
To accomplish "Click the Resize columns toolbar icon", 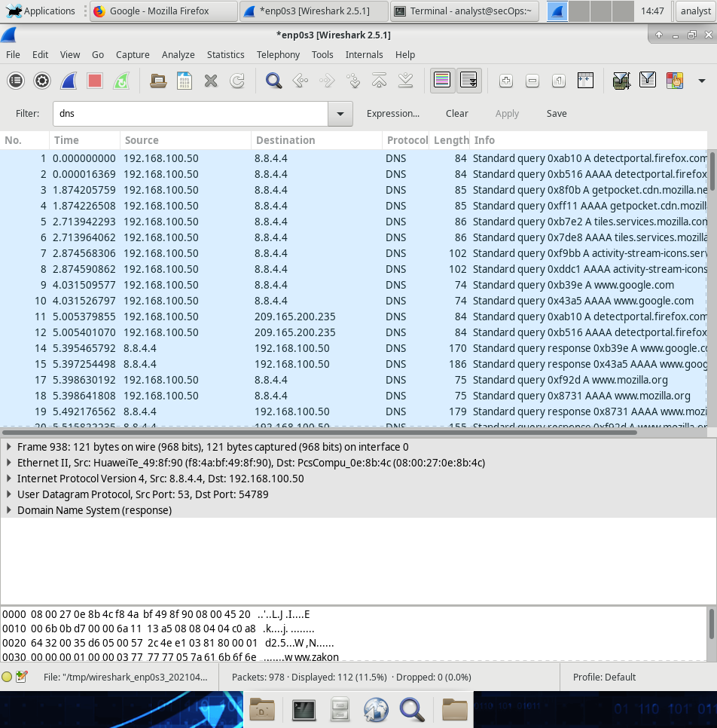I will click(x=585, y=81).
